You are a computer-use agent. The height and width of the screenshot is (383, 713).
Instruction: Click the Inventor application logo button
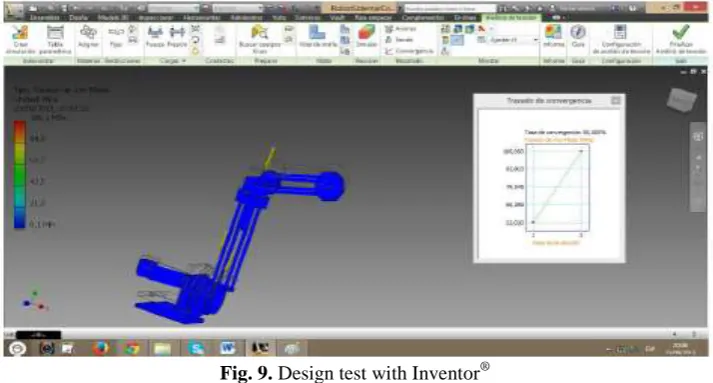point(14,10)
